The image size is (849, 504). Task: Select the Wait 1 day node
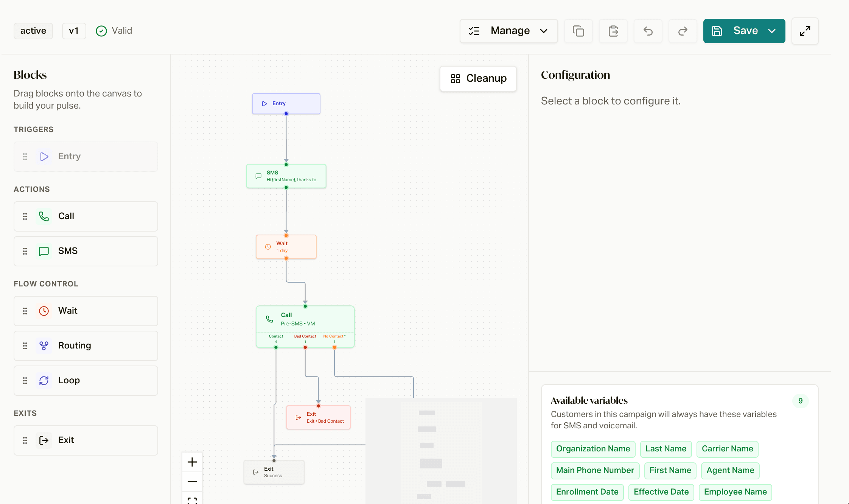pos(286,247)
